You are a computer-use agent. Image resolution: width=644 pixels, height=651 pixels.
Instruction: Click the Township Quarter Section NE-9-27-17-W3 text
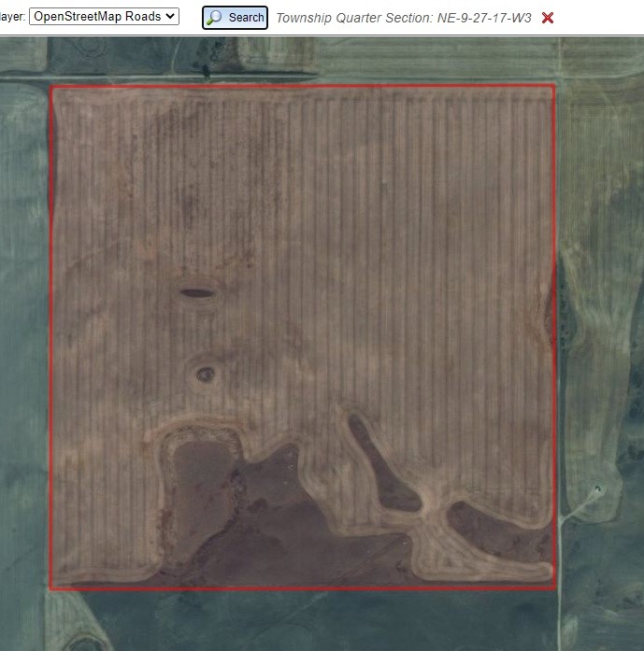(x=404, y=18)
